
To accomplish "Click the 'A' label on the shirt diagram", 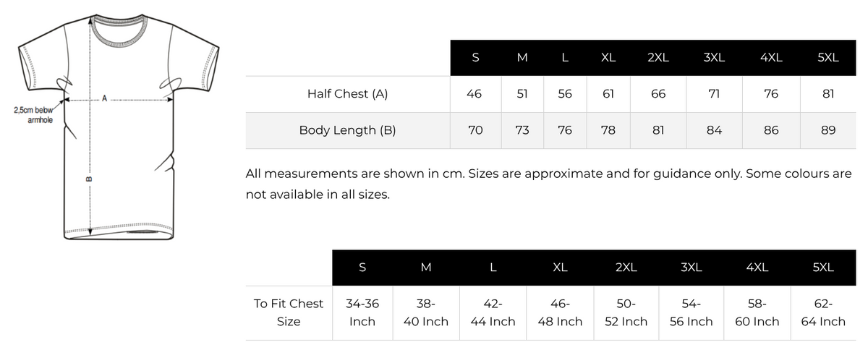I will pyautogui.click(x=104, y=98).
